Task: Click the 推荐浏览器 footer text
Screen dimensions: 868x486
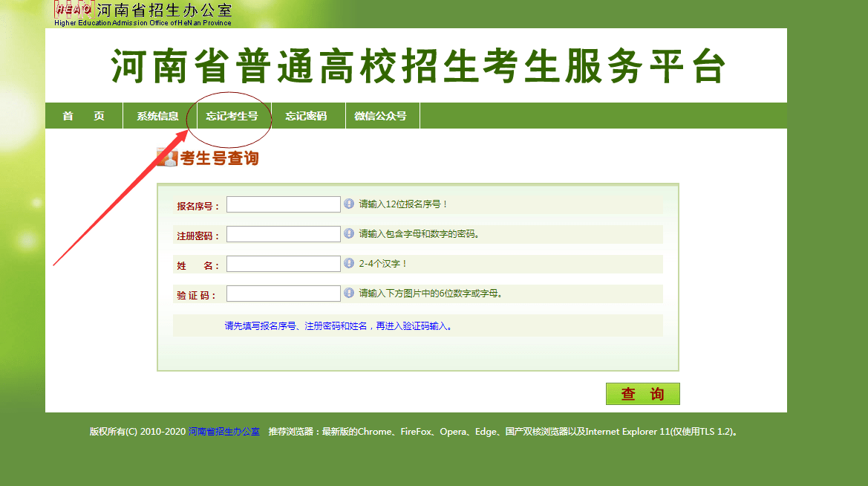Action: tap(503, 432)
